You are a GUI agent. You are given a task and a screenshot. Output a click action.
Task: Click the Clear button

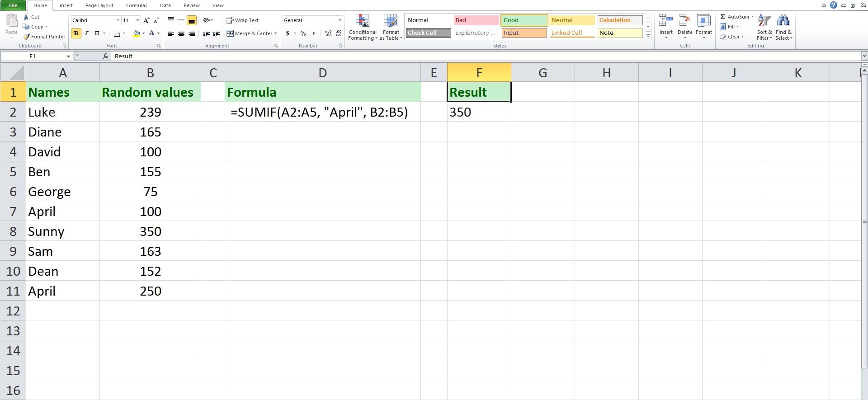coord(732,37)
